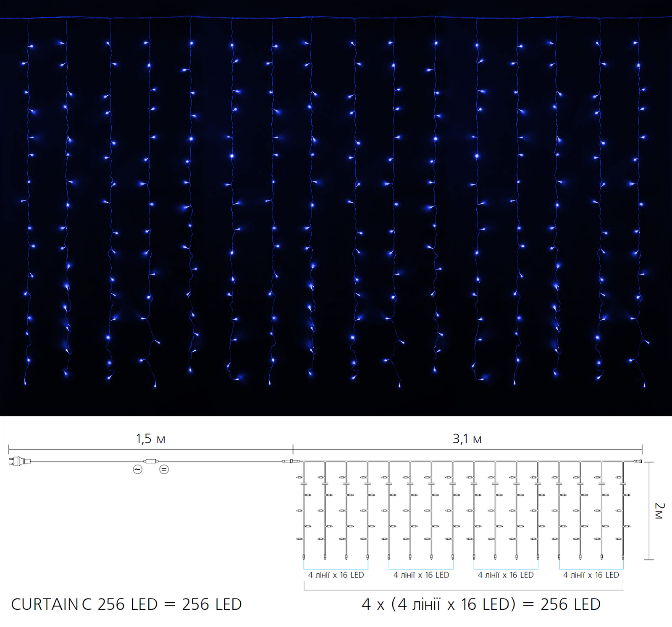The width and height of the screenshot is (672, 627).
Task: Click the '4 x (4 лінії x 16 LED) = 256 LED' formula
Action: [481, 604]
